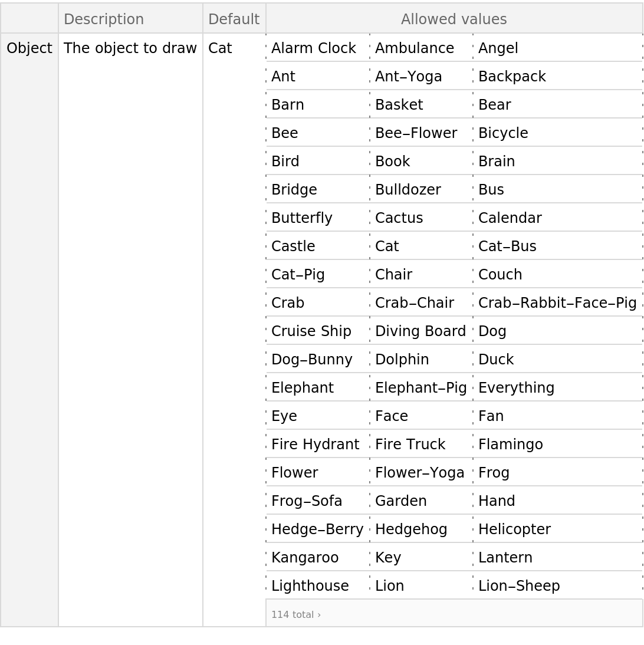Viewport: 644px width, 645px height.
Task: Select the Ambulance allowed value
Action: (x=415, y=48)
